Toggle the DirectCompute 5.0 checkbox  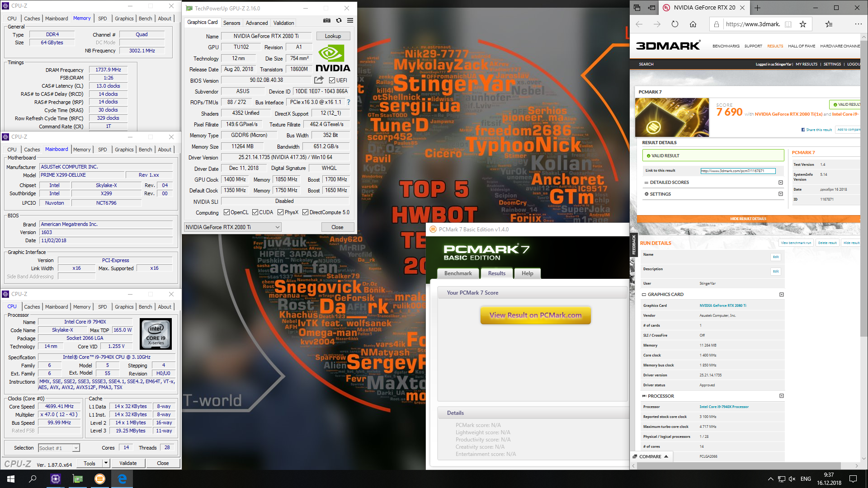point(305,212)
